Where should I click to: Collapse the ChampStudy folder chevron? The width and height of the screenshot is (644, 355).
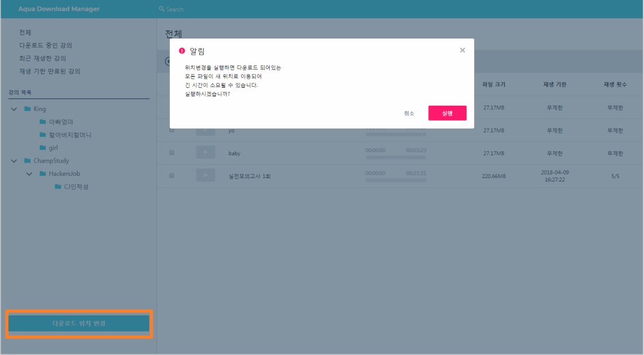[x=14, y=161]
